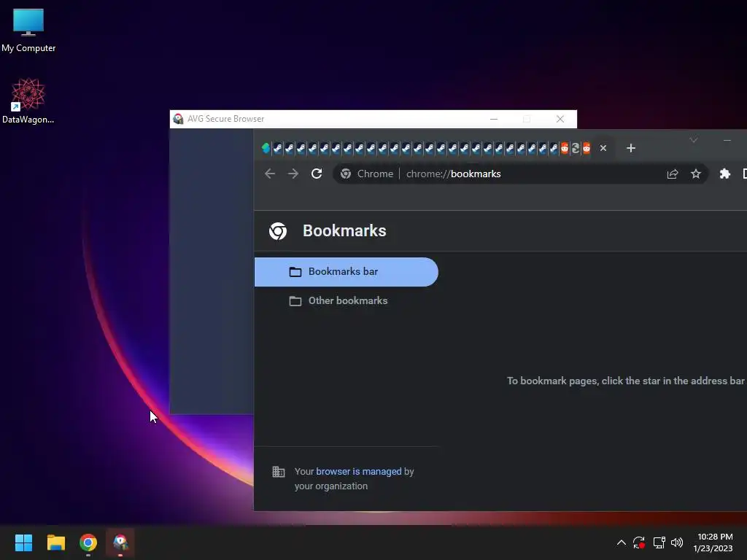Screen dimensions: 747x560
Task: Open the Extensions puzzle-piece menu
Action: (724, 174)
